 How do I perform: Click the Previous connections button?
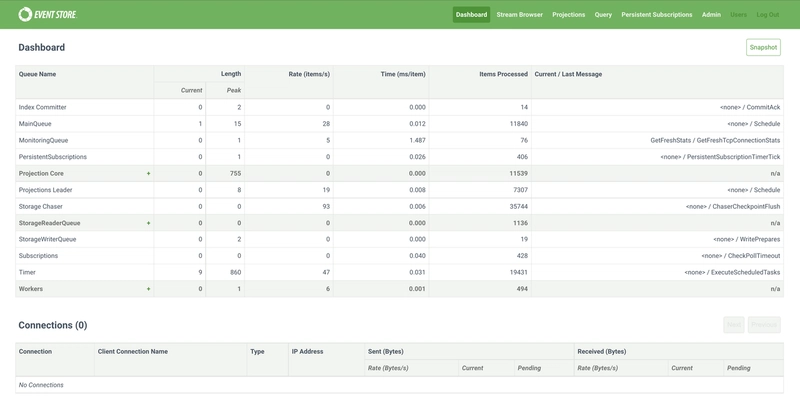[764, 325]
